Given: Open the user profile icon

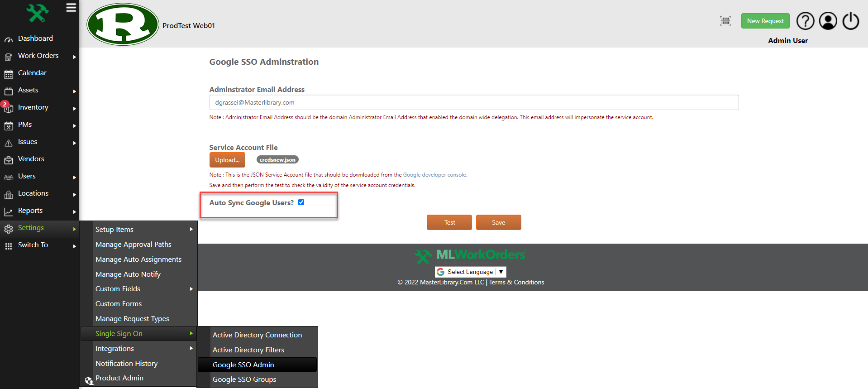Looking at the screenshot, I should click(x=828, y=21).
